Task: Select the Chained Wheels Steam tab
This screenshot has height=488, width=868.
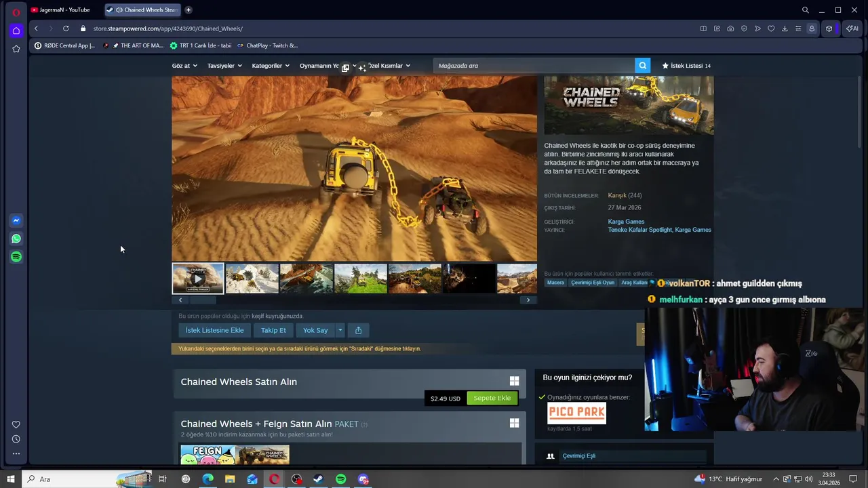Action: [142, 9]
